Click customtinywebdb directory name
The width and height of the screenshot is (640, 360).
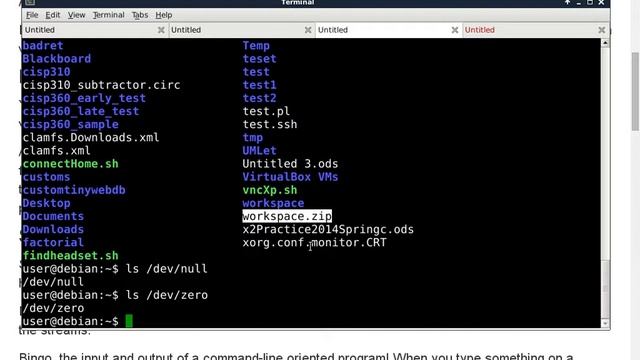coord(74,190)
